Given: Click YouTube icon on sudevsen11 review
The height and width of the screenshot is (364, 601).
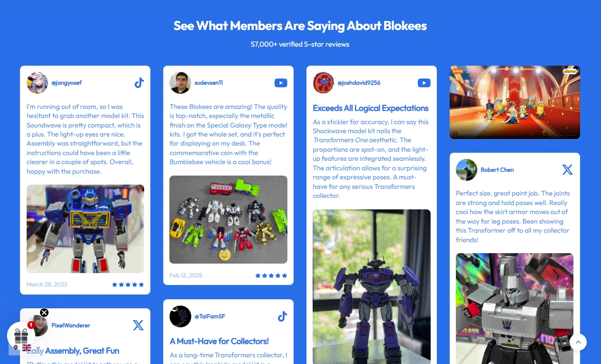Looking at the screenshot, I should [x=281, y=83].
